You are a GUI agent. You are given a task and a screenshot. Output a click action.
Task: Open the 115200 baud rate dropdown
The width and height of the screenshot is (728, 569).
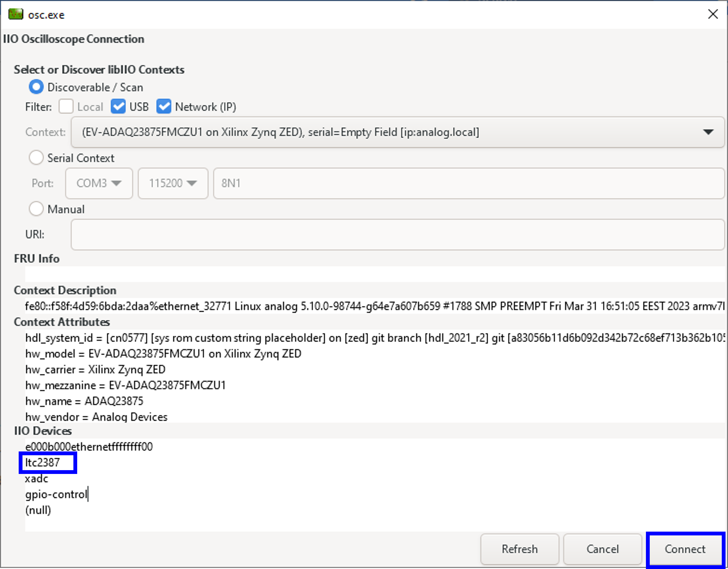click(173, 183)
